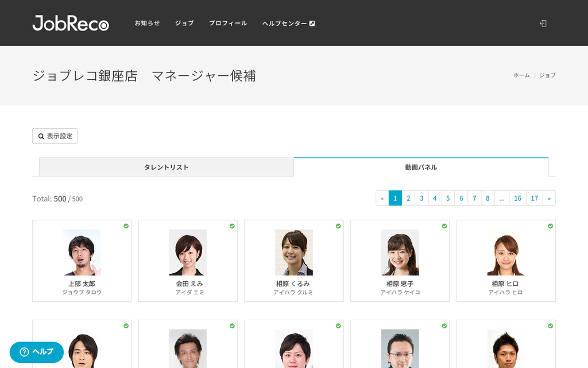588x368 pixels.
Task: Click the JobReco logo
Action: pyautogui.click(x=71, y=23)
